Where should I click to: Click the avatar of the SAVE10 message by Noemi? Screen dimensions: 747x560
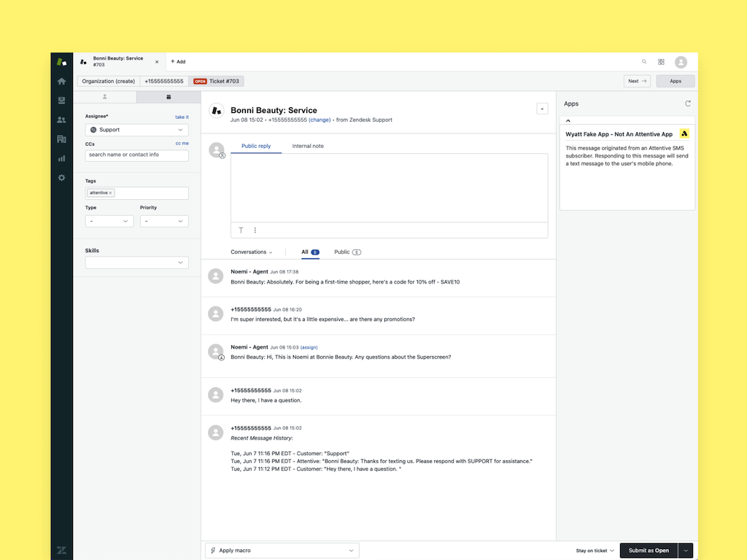point(216,276)
